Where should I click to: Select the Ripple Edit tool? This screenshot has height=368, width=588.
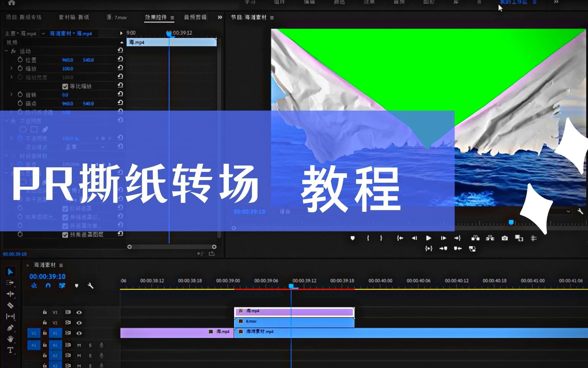click(10, 294)
